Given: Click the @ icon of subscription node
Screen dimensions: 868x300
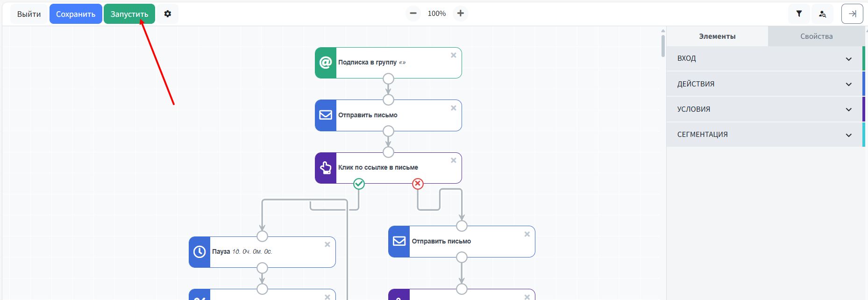Looking at the screenshot, I should pos(326,63).
